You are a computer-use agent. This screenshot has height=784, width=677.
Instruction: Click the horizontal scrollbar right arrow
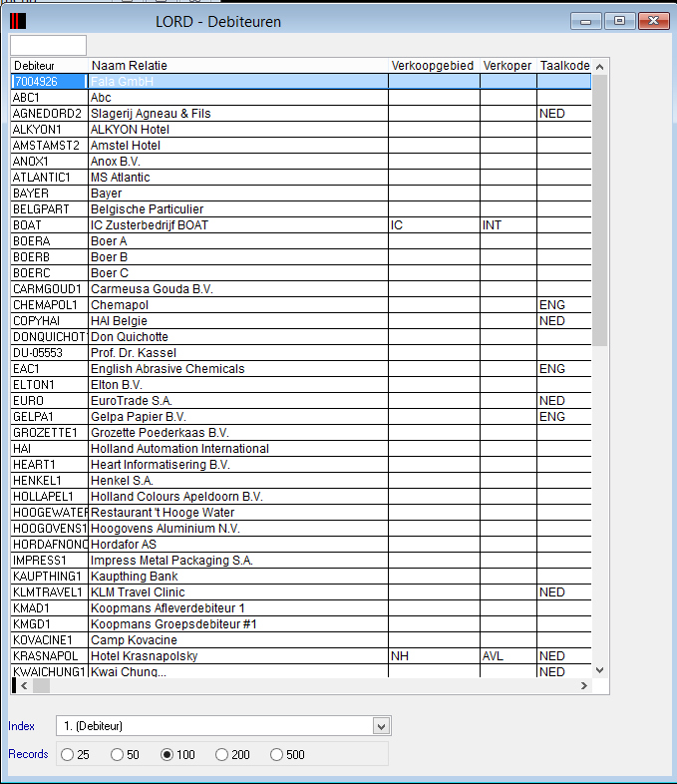pyautogui.click(x=584, y=685)
